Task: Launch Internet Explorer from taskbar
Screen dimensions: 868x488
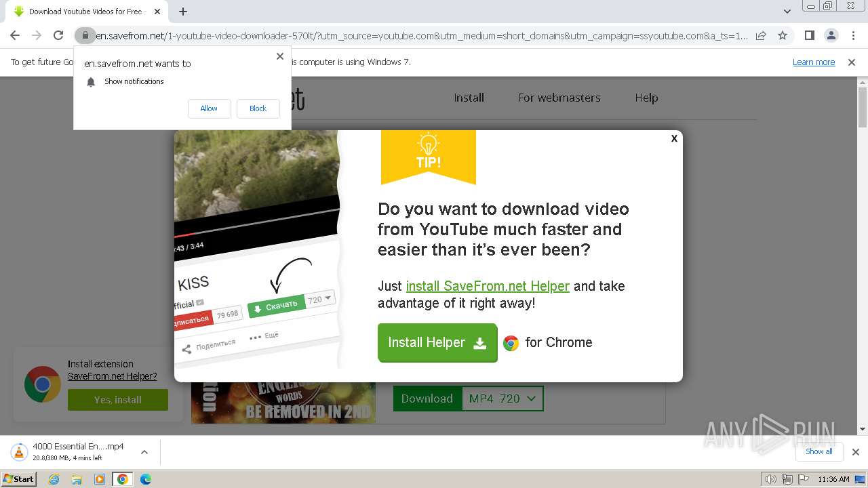Action: [54, 479]
